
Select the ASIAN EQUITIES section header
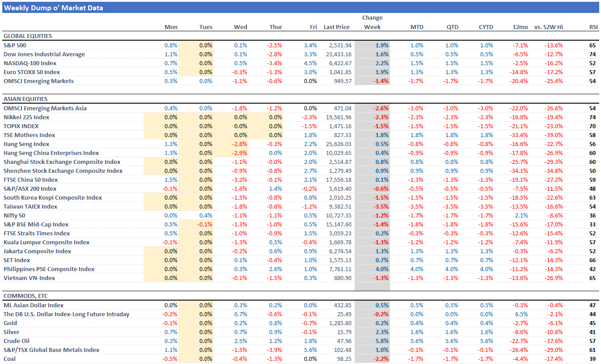tap(25, 99)
